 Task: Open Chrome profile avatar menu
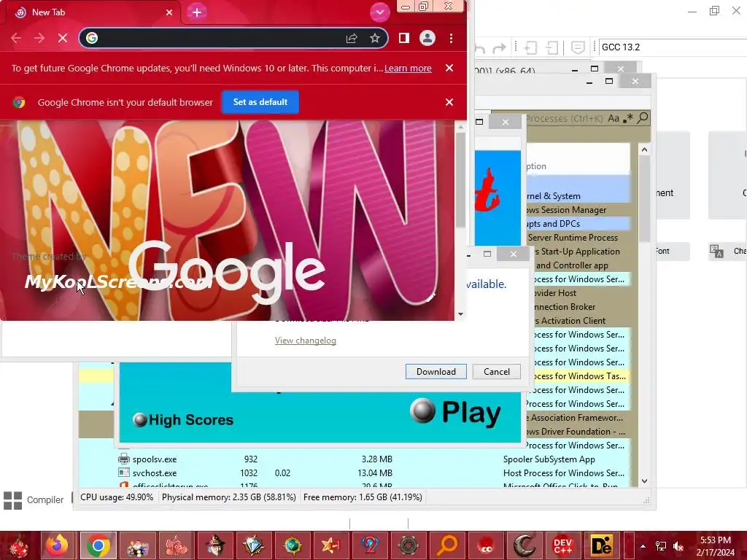point(427,38)
